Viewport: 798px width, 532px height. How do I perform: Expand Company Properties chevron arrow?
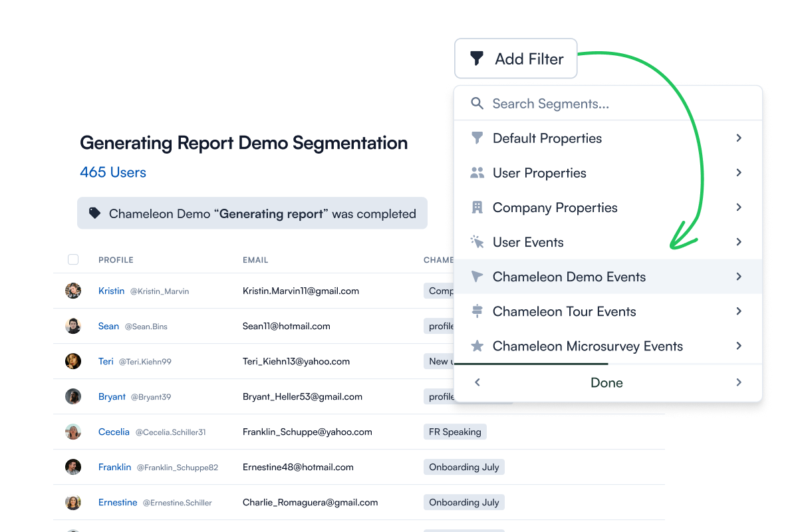pos(739,207)
